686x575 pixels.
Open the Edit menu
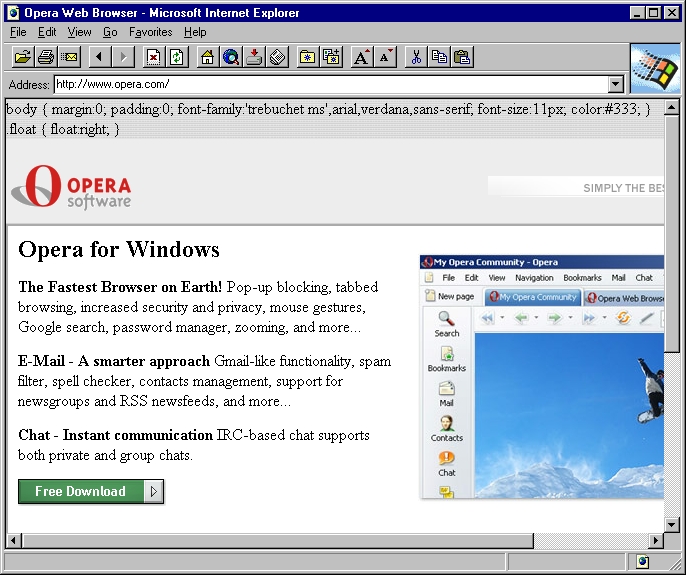click(x=47, y=32)
